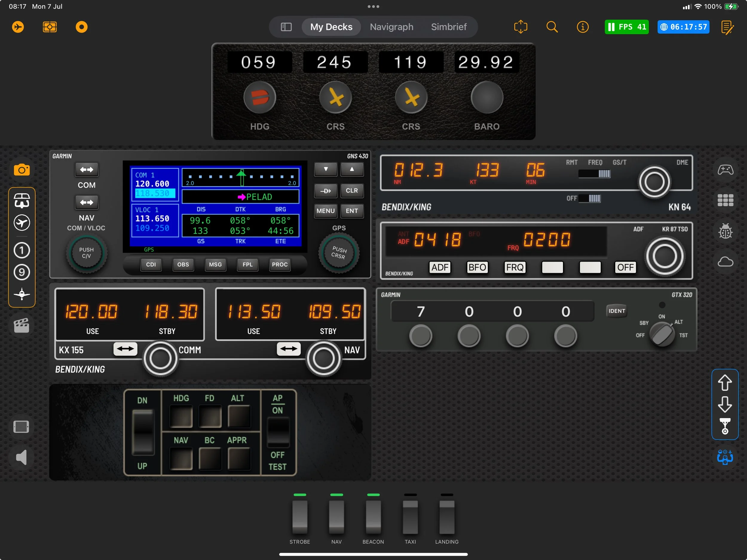Image resolution: width=747 pixels, height=560 pixels.
Task: Open the grid keypad icon
Action: pyautogui.click(x=725, y=200)
